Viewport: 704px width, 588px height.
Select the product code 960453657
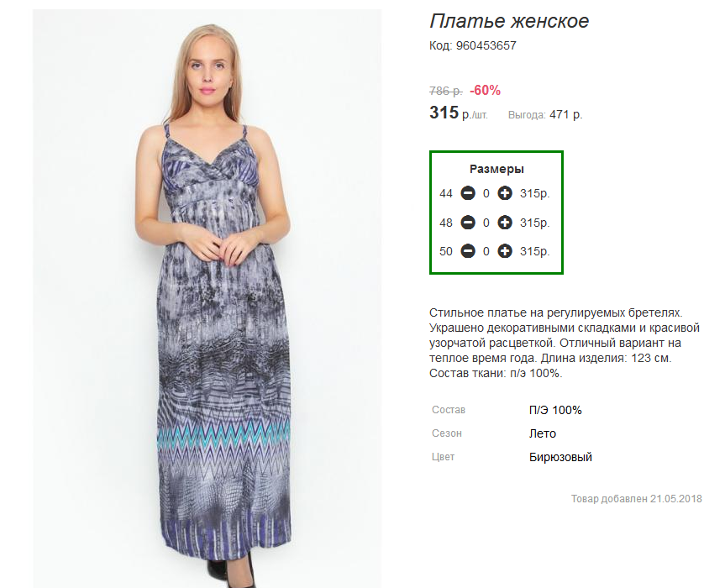click(486, 45)
